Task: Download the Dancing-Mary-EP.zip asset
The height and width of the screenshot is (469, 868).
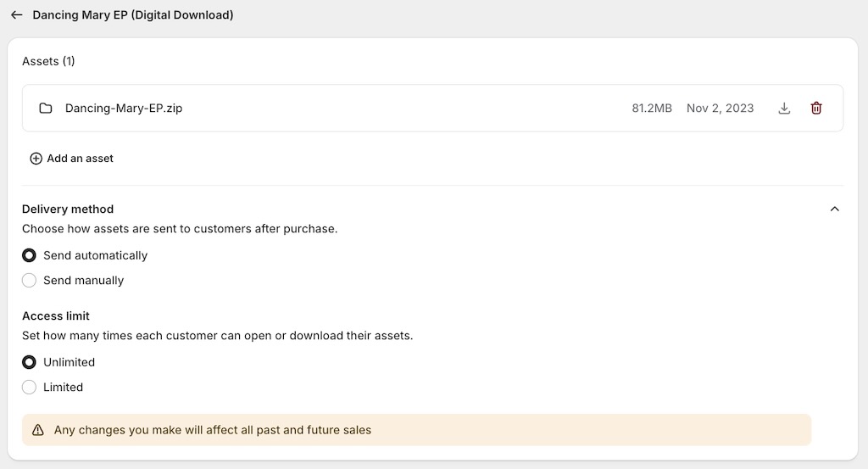Action: (x=784, y=108)
